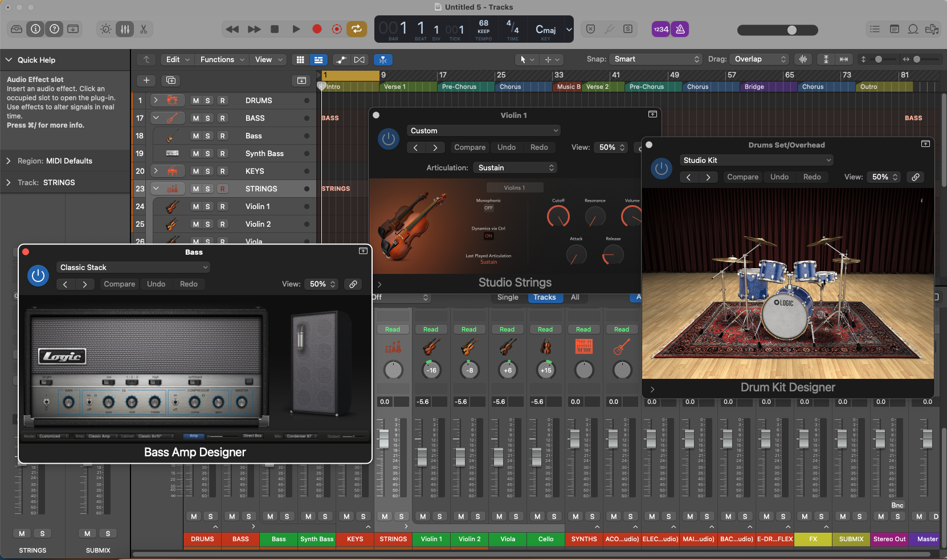Click Compare in Bass plugin window
Image resolution: width=947 pixels, height=560 pixels.
click(119, 284)
